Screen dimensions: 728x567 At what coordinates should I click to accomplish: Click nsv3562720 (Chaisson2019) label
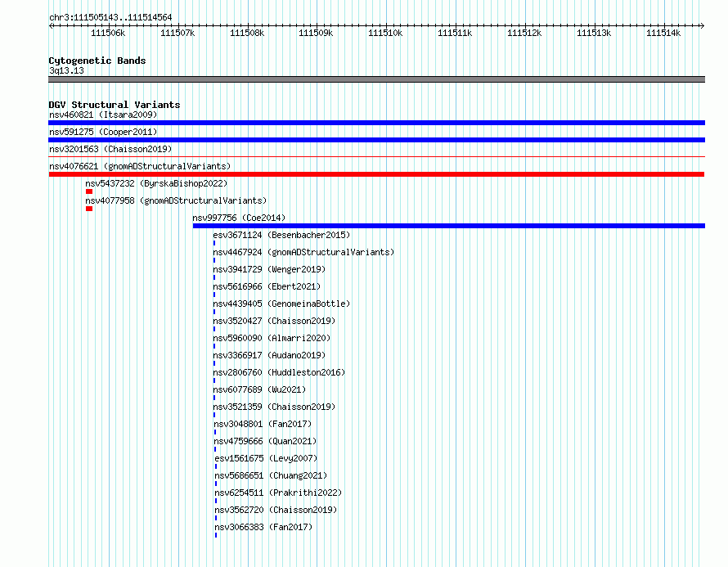point(276,510)
